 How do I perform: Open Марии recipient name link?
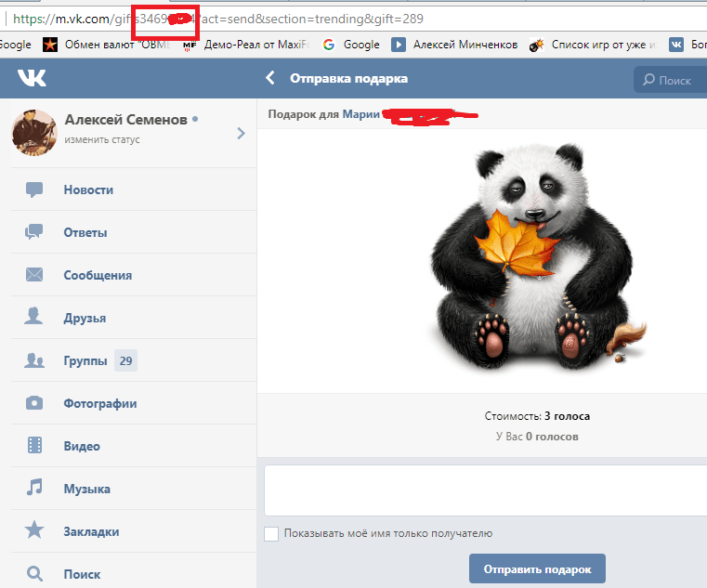click(x=360, y=114)
